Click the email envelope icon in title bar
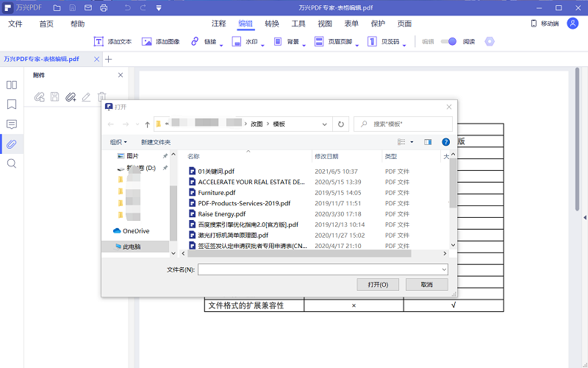This screenshot has height=368, width=588. click(88, 8)
